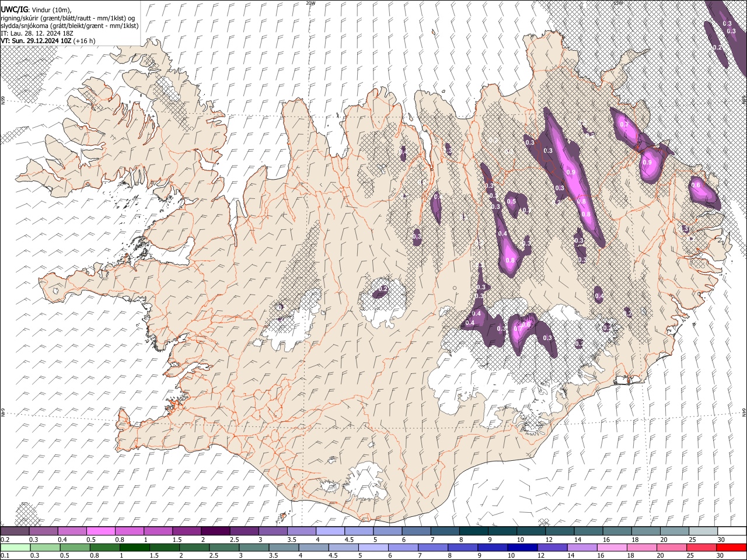The height and width of the screenshot is (560, 747).
Task: Select the light lavender top-row swatch starting at 4
Action: point(330,531)
